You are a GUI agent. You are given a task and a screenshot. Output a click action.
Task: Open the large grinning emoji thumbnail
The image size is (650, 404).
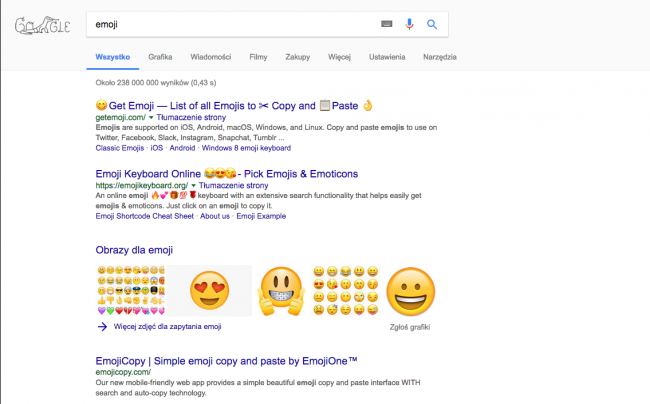[411, 290]
